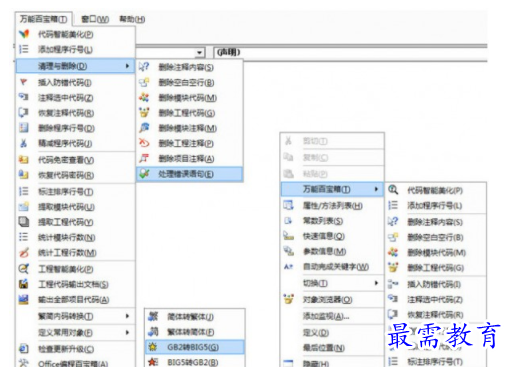Click the question-cursor icon for 删除注释内容 in 清理与删除 submenu

point(144,67)
